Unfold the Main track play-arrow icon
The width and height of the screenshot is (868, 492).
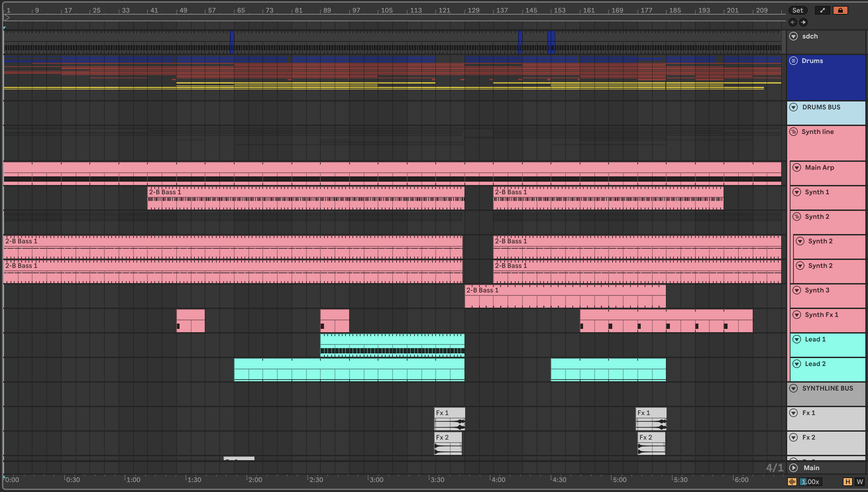click(793, 468)
